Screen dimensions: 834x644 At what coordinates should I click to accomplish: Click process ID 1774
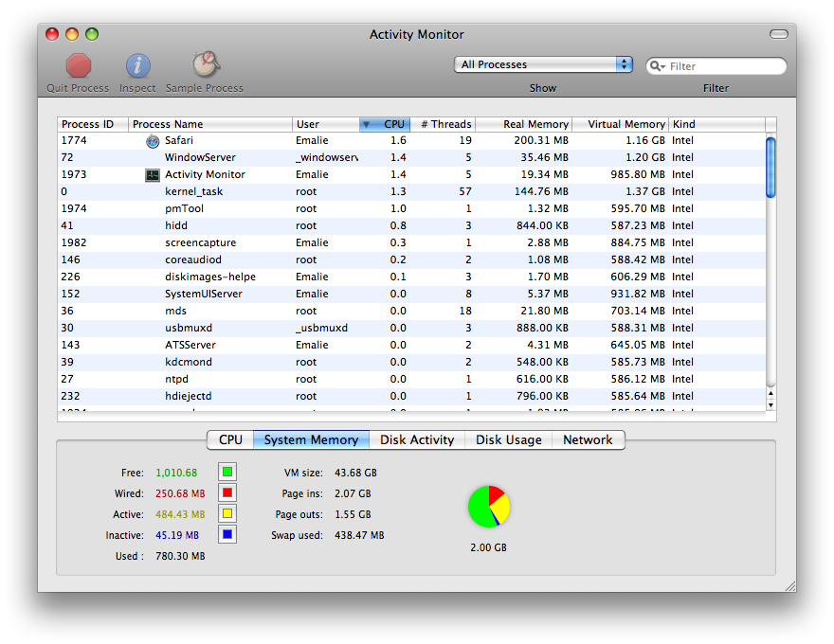coord(74,140)
